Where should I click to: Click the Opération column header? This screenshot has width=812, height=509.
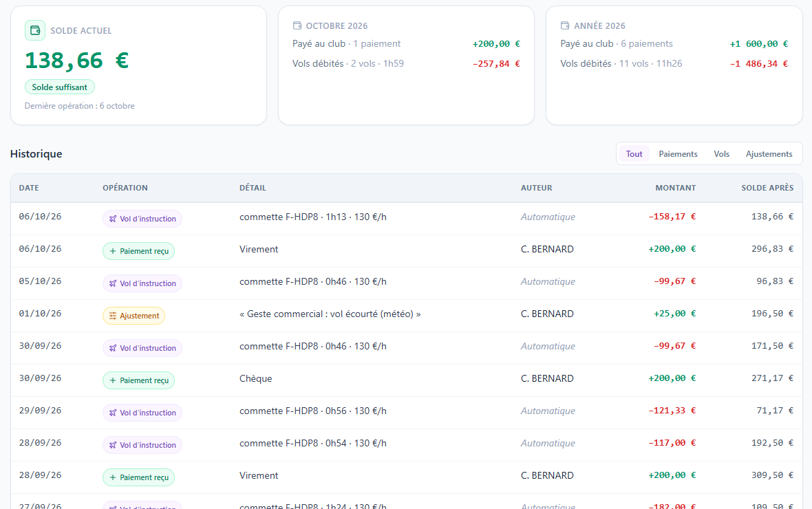pos(125,188)
